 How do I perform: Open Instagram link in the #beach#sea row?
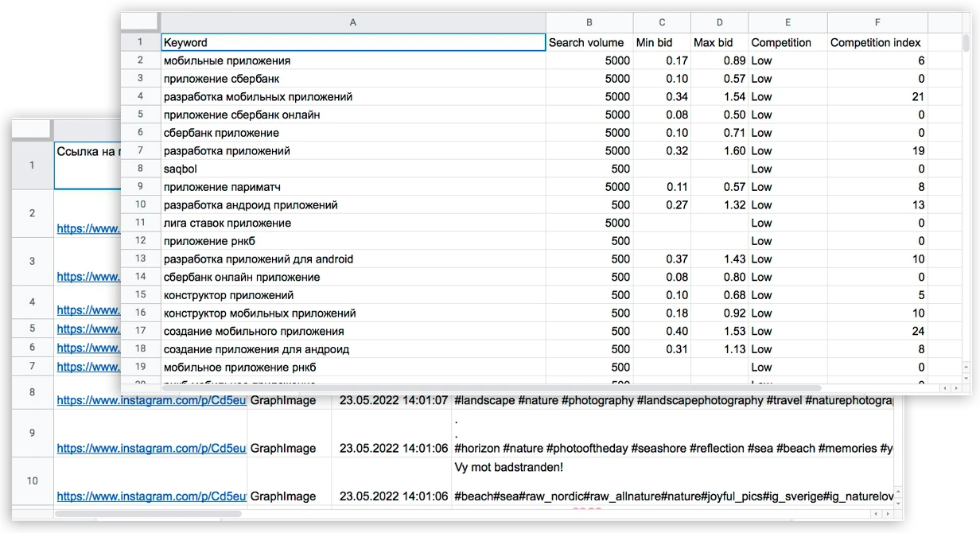pyautogui.click(x=152, y=496)
